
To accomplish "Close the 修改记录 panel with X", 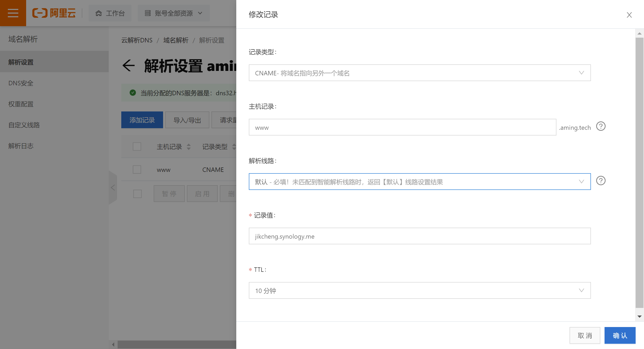I will coord(629,15).
